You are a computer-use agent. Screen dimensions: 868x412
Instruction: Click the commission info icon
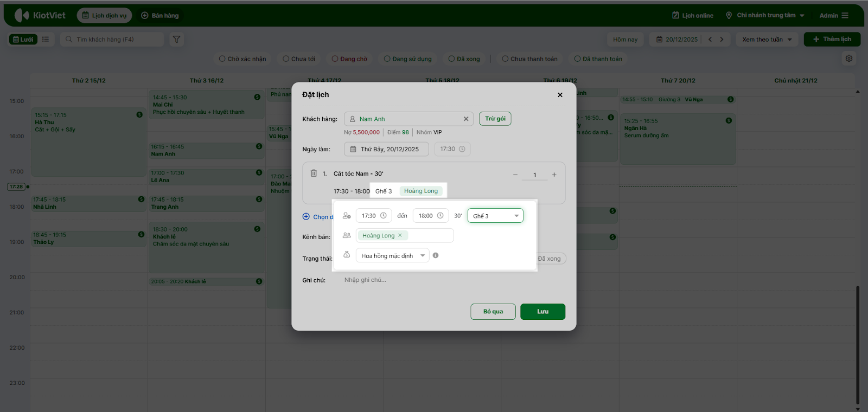(436, 255)
